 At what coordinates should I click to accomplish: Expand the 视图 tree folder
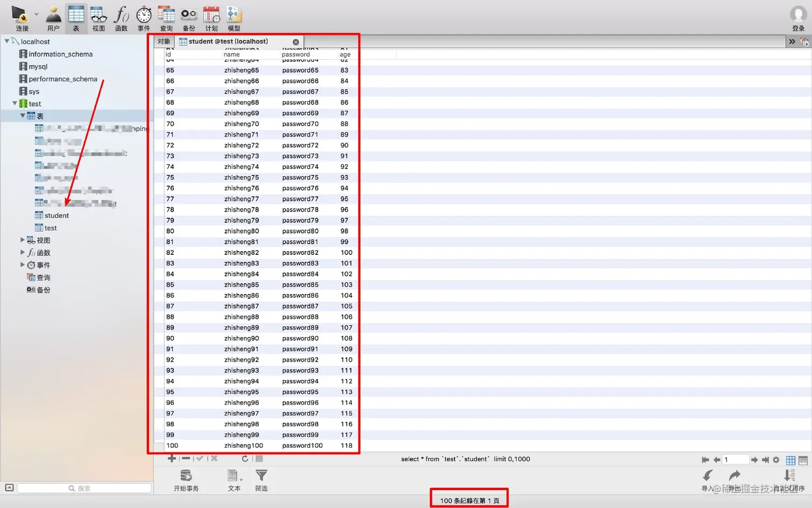[x=23, y=240]
